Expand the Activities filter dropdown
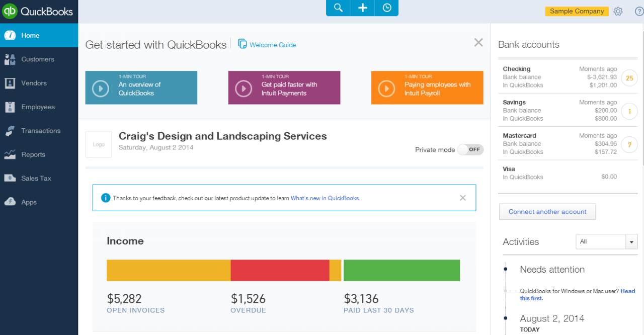This screenshot has height=335, width=644. [631, 242]
